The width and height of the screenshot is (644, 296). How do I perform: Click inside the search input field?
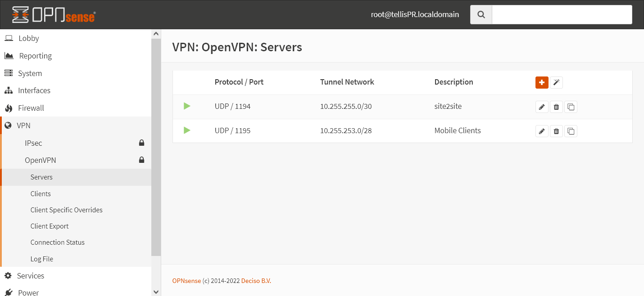point(562,14)
